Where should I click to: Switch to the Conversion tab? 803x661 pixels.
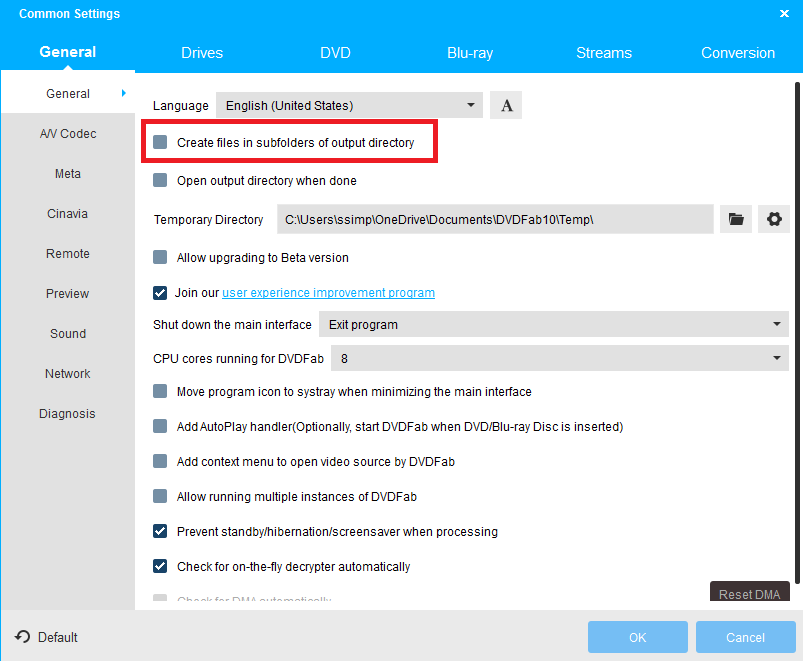point(738,53)
